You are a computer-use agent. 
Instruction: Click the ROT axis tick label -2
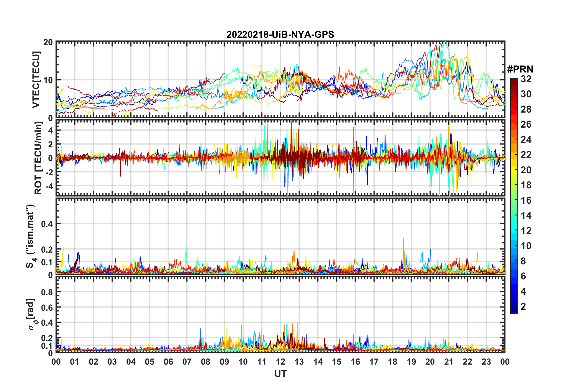click(x=49, y=172)
